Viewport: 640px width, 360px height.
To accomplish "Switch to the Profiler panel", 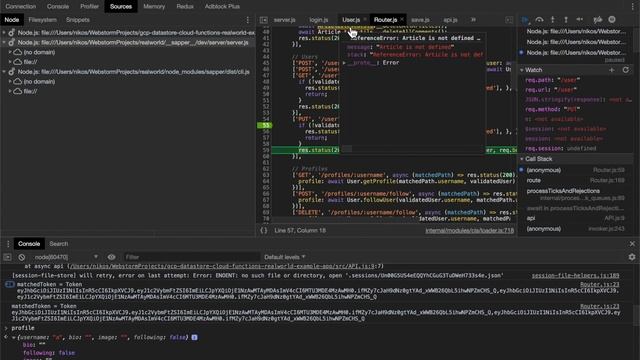I will point(89,7).
